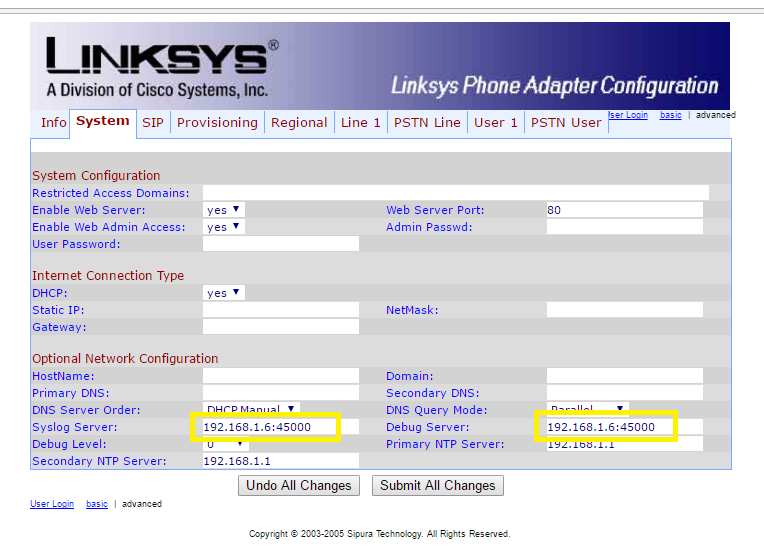
Task: Switch to PSTN Line tab
Action: pyautogui.click(x=427, y=122)
